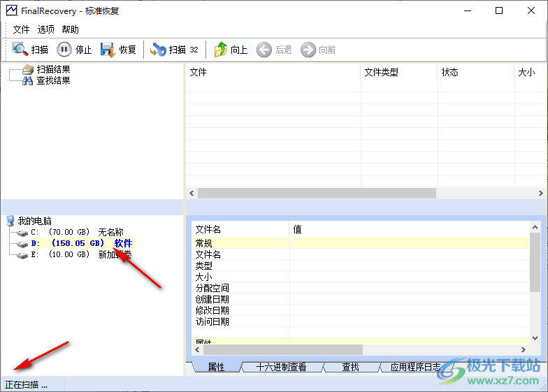
Task: Select drive C: (70.00 GB) 无名称
Action: (x=77, y=232)
